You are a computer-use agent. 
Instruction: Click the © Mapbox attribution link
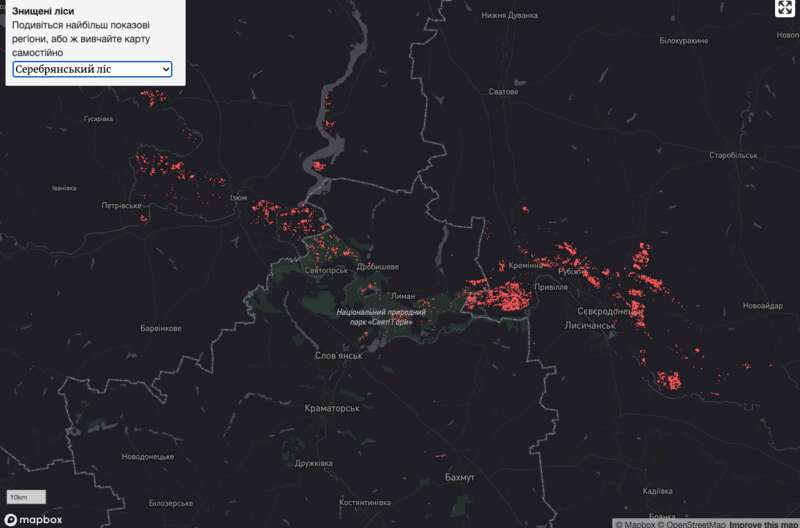pyautogui.click(x=634, y=523)
